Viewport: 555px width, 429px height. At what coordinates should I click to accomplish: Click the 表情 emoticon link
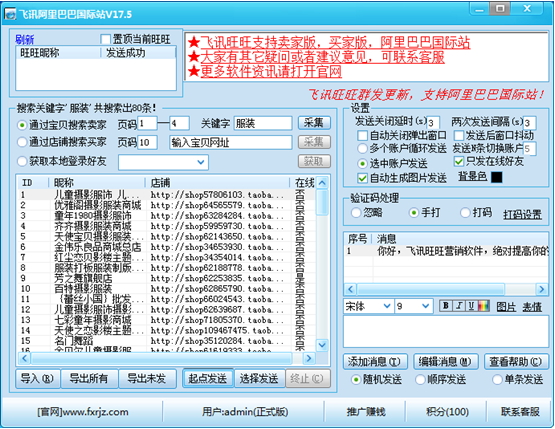(x=532, y=307)
